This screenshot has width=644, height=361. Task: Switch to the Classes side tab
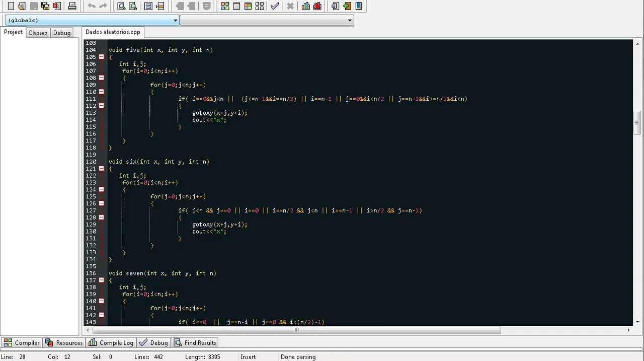tap(38, 33)
